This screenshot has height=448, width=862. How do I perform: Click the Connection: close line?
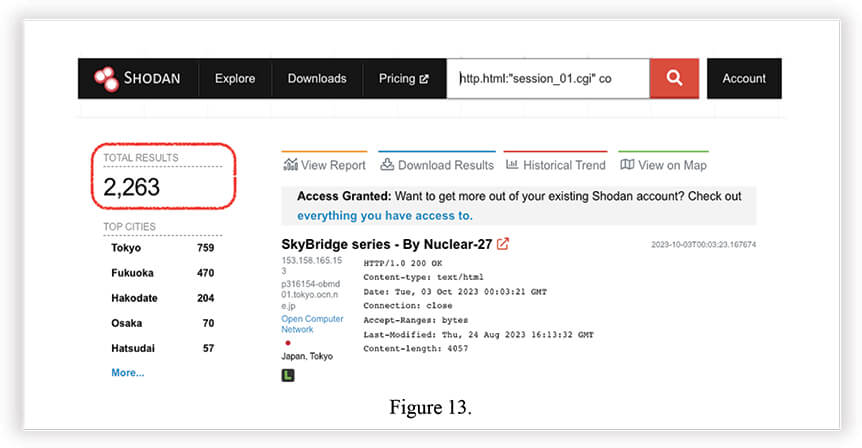click(408, 306)
